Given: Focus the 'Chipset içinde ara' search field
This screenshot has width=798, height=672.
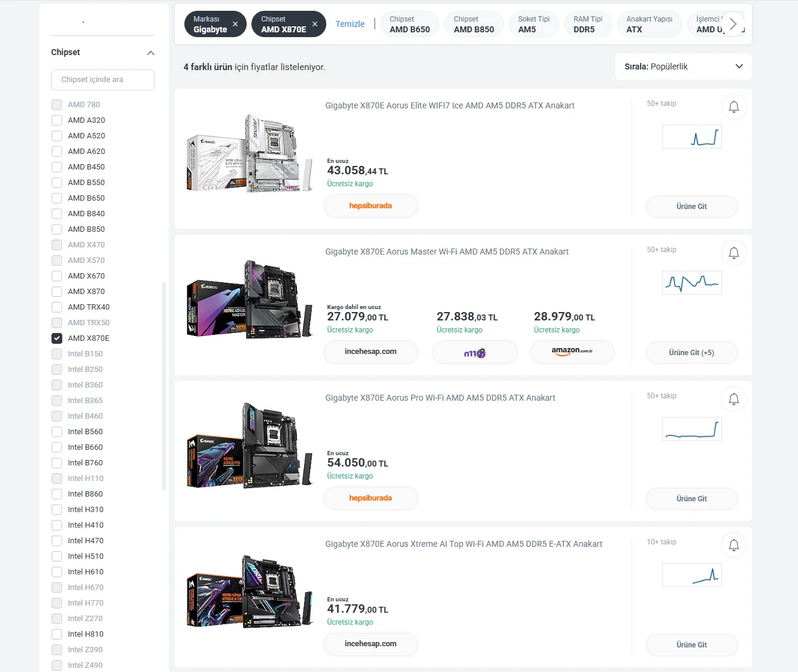Looking at the screenshot, I should [x=103, y=80].
